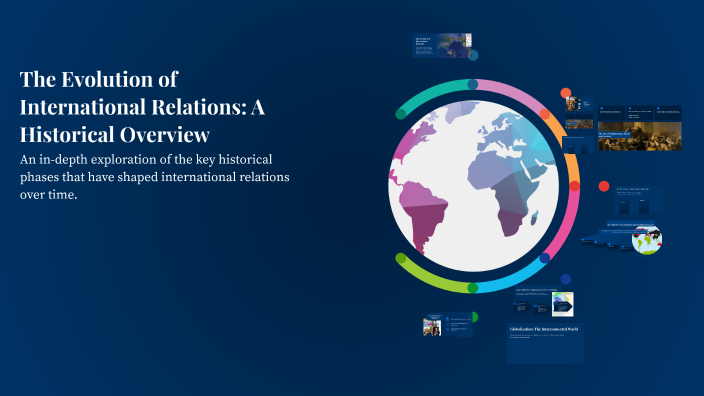Open the satellite world map topic thumbnail above the ring
The width and height of the screenshot is (704, 396).
pos(442,45)
